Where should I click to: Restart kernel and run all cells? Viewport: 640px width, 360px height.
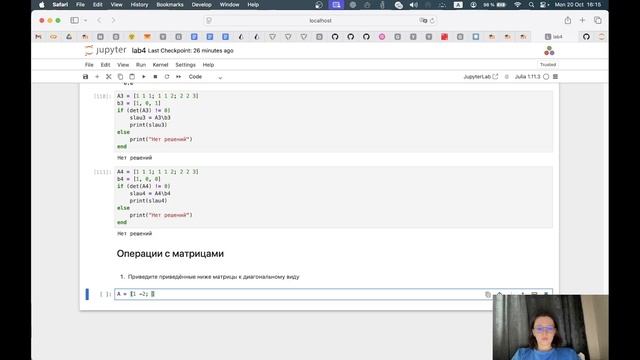pos(178,77)
